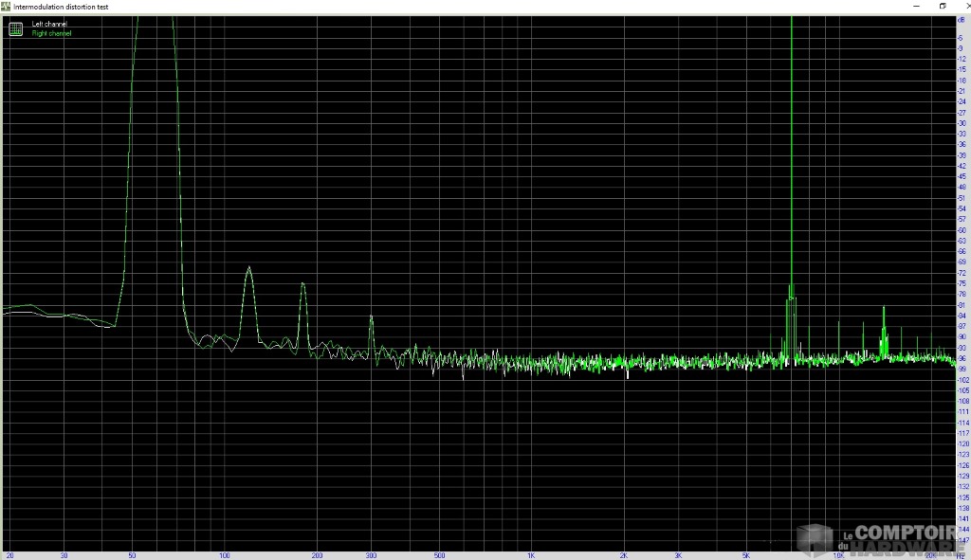Screen dimensions: 971x560
Task: Click the -120 level on dB scale
Action: (x=962, y=443)
